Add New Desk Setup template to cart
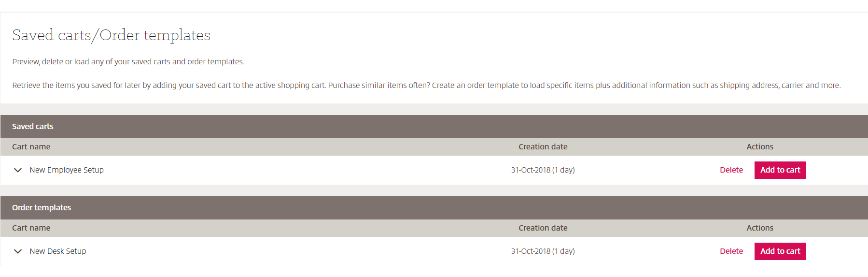The image size is (868, 277). coord(780,251)
